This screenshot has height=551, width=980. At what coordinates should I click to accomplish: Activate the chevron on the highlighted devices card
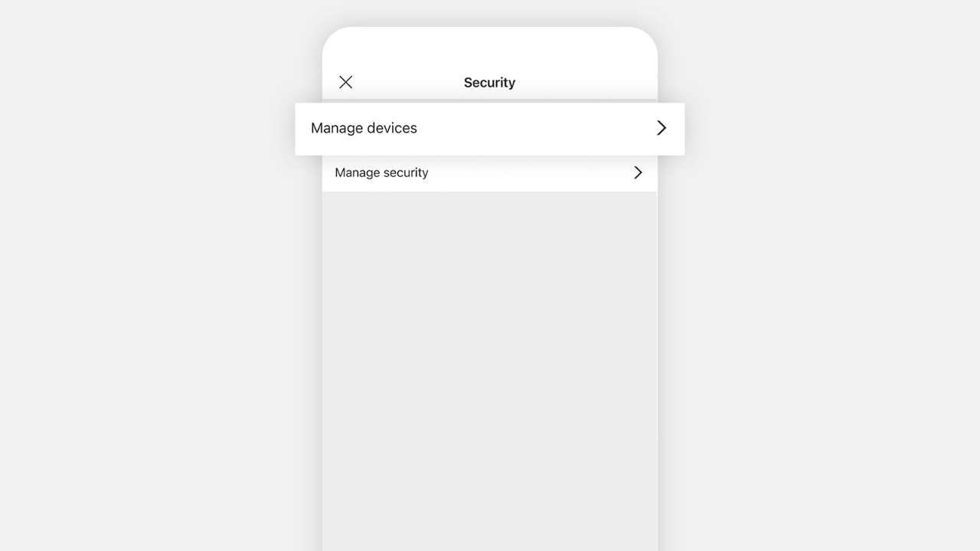click(x=661, y=128)
